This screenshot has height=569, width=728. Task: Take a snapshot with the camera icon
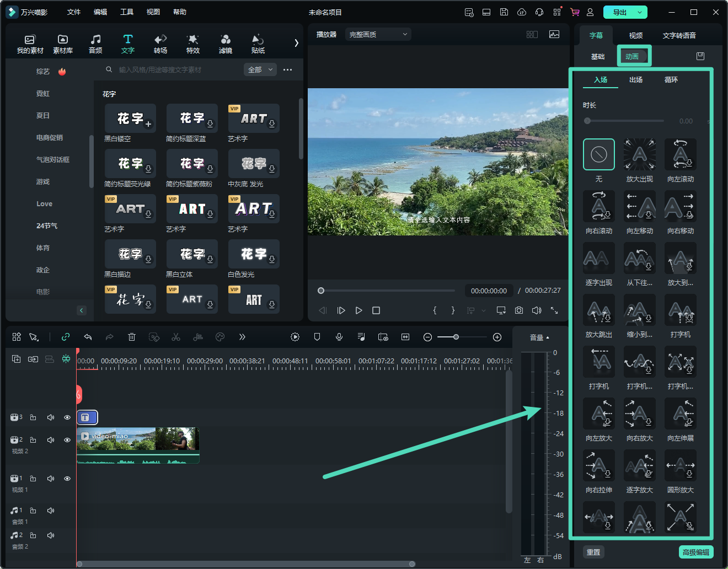[519, 310]
